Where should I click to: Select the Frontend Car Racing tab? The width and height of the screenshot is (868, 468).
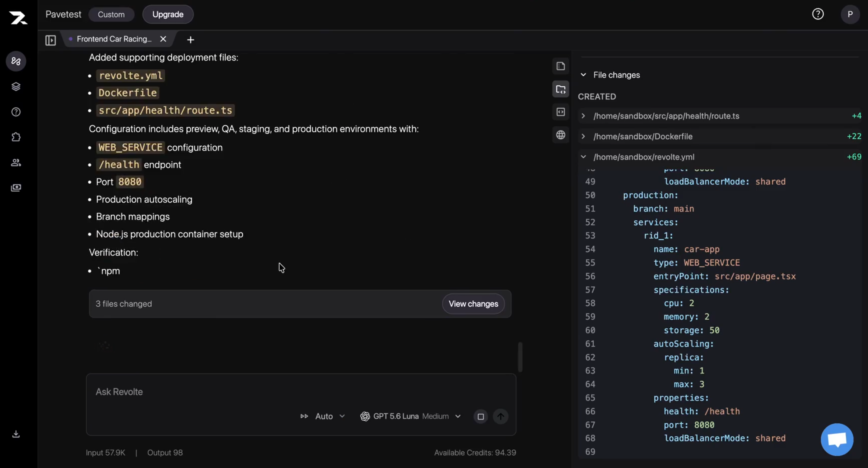(x=114, y=39)
